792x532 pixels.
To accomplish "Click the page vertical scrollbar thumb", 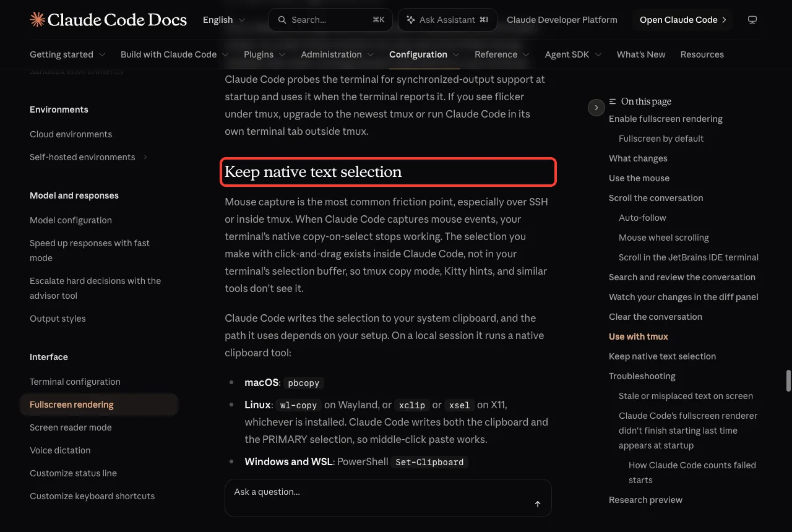I will [788, 380].
